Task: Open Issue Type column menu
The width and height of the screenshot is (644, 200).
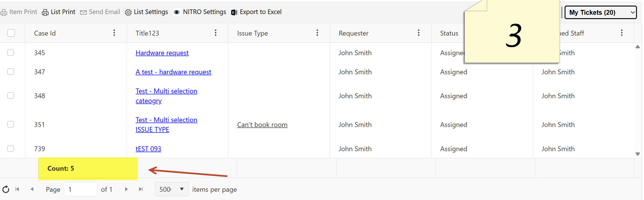Action: (x=317, y=33)
